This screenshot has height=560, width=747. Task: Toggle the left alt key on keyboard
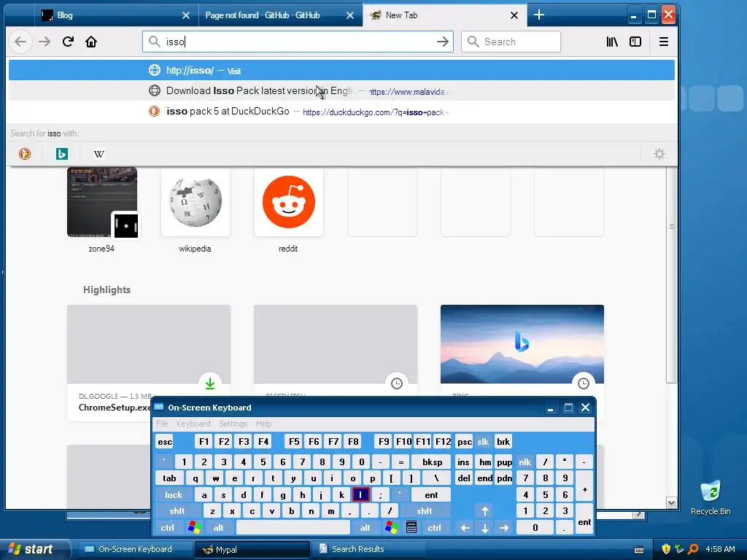(219, 528)
